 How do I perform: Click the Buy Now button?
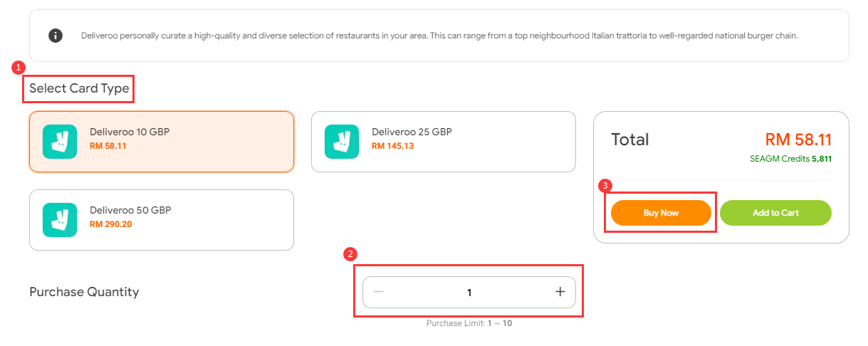pos(661,213)
